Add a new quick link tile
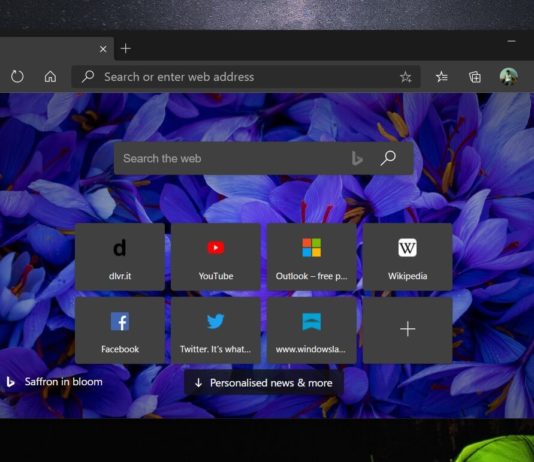The image size is (534, 462). [x=408, y=330]
